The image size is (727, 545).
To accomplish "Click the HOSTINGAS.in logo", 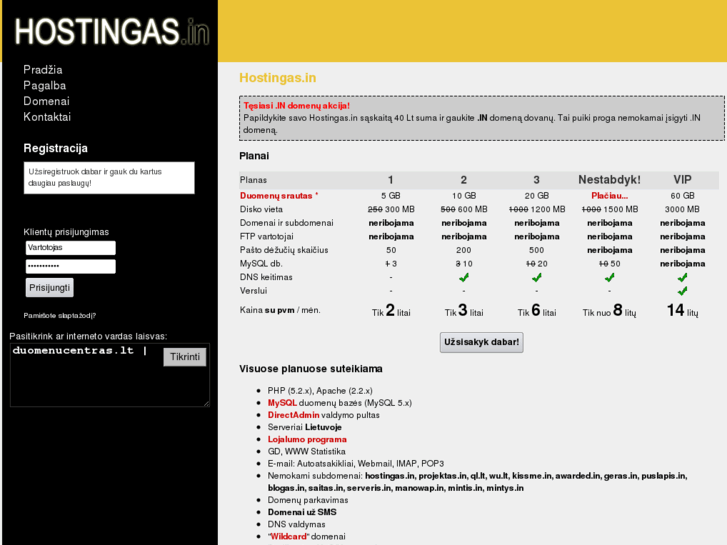I will click(112, 32).
